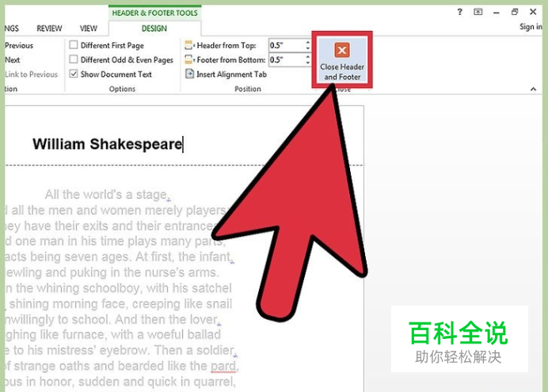Collapse the ribbon with the chevron arrow
Image resolution: width=548 pixels, height=392 pixels.
click(533, 89)
